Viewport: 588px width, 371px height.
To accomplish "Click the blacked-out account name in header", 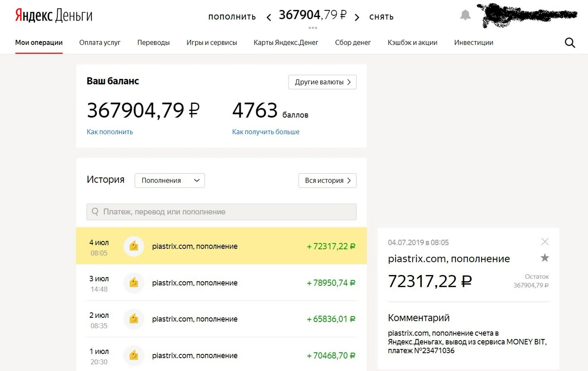I will (x=527, y=15).
